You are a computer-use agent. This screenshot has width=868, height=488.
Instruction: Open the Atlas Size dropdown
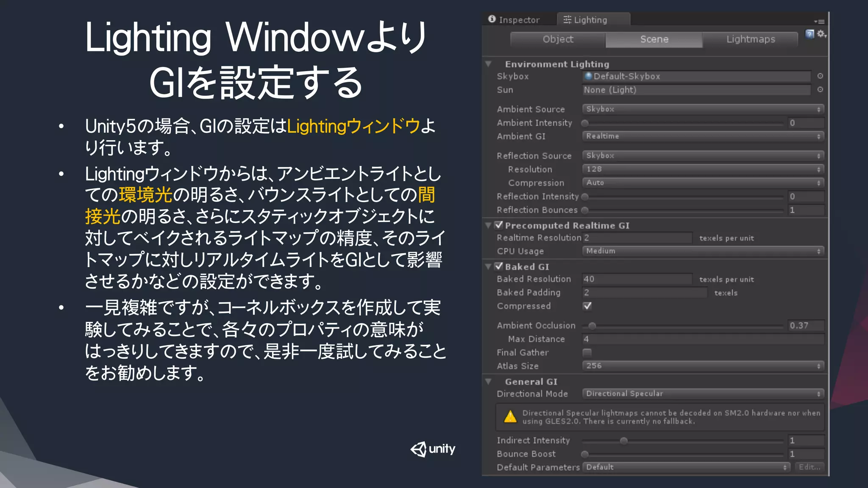click(703, 366)
